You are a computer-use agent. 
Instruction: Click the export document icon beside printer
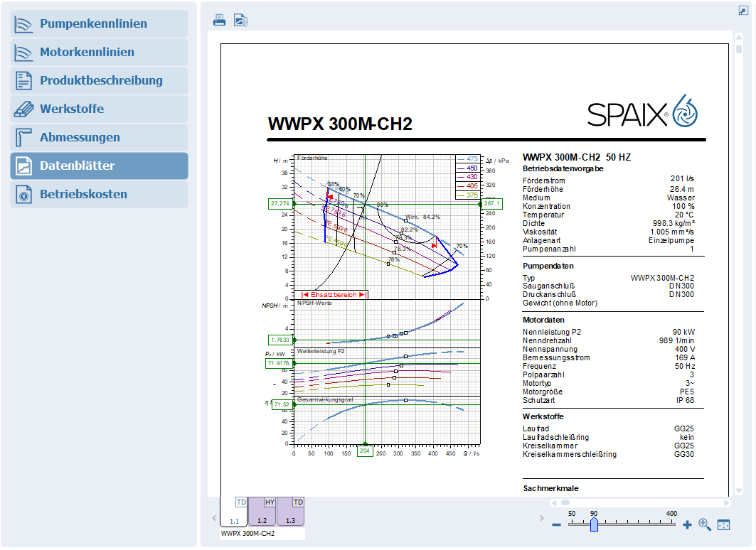[240, 20]
